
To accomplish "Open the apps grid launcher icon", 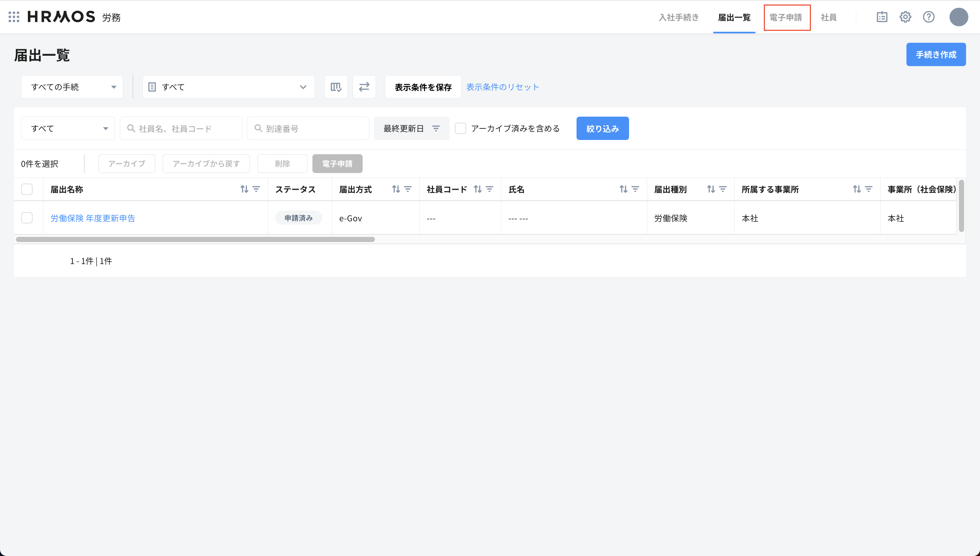I will pos(14,17).
